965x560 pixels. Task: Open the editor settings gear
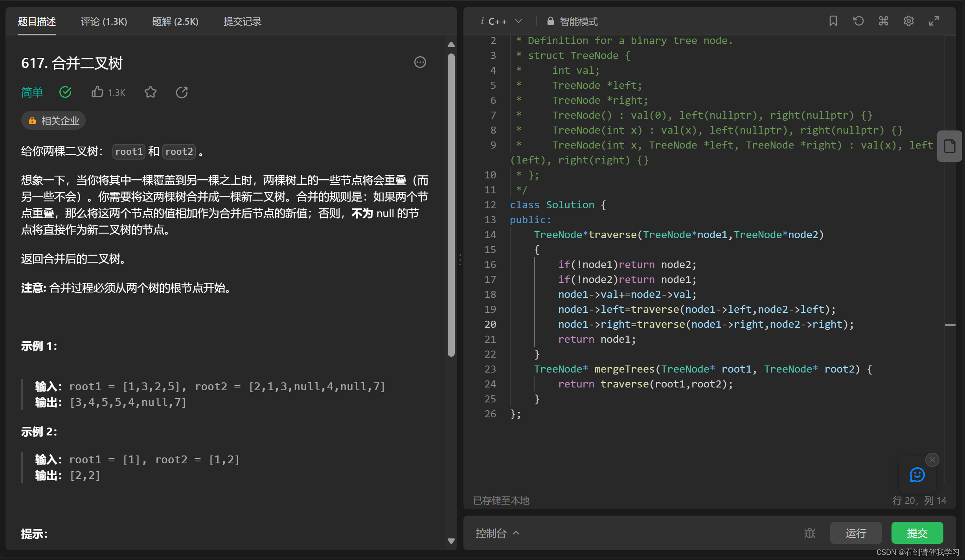tap(909, 21)
